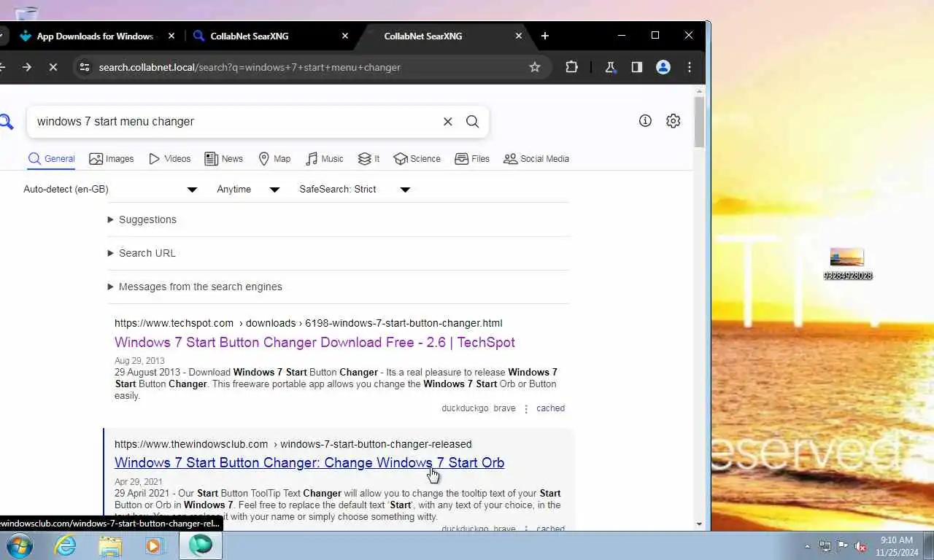Open SearXNG about info icon

pyautogui.click(x=645, y=121)
